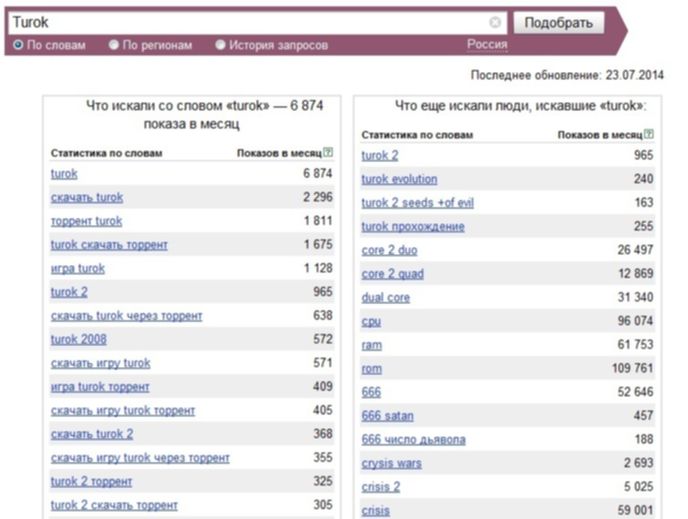The image size is (688, 519).
Task: Open the 'crisis' link
Action: tap(376, 511)
